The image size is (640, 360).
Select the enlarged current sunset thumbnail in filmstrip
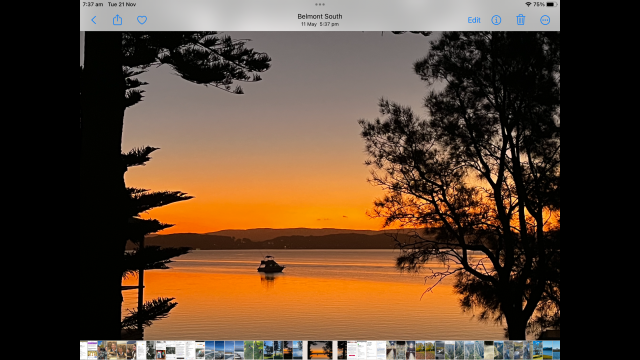(320, 350)
